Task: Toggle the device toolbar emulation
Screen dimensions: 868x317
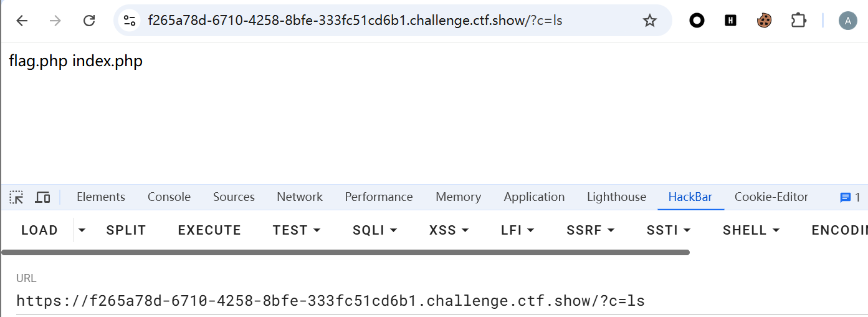Action: (42, 197)
